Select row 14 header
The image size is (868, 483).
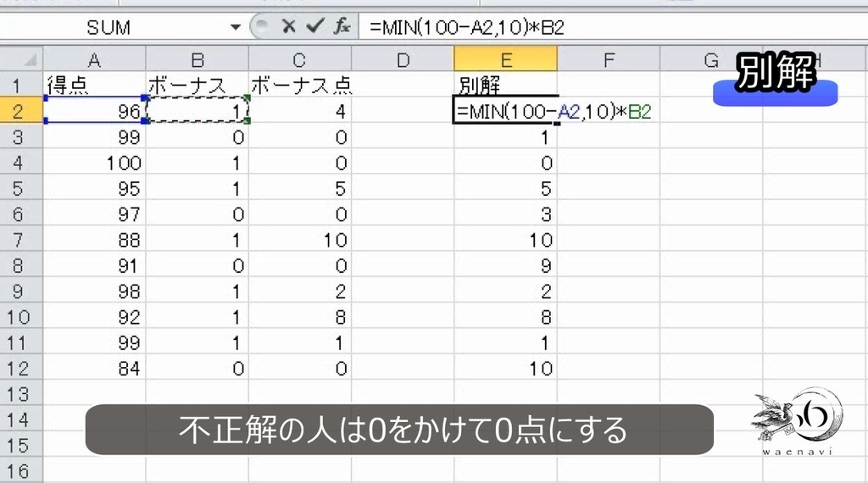[x=21, y=420]
